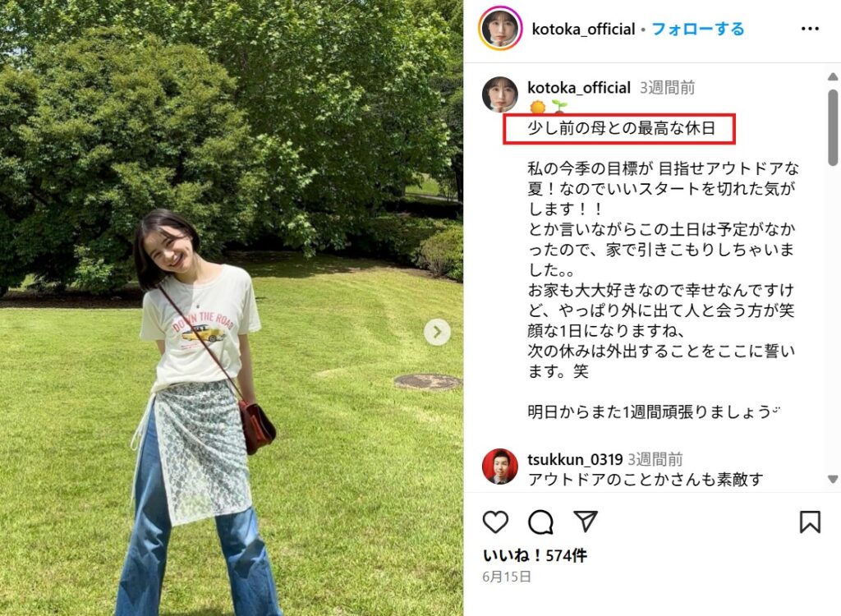841x616 pixels.
Task: Click the comments scrollbar thumb
Action: coord(833,127)
